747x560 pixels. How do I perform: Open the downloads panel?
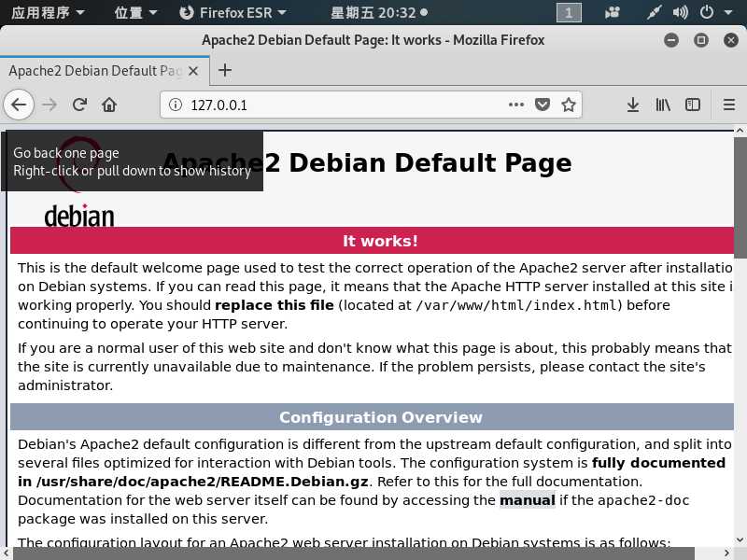pyautogui.click(x=633, y=105)
